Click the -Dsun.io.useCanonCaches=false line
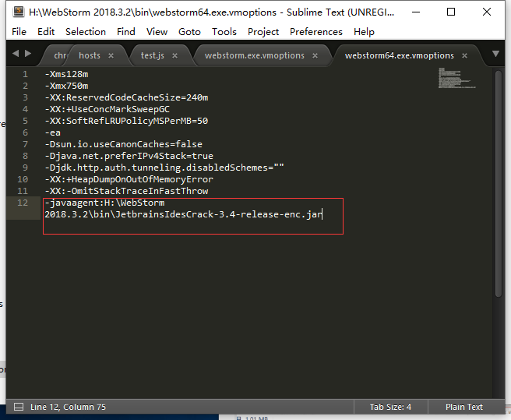511x420 pixels. click(124, 144)
